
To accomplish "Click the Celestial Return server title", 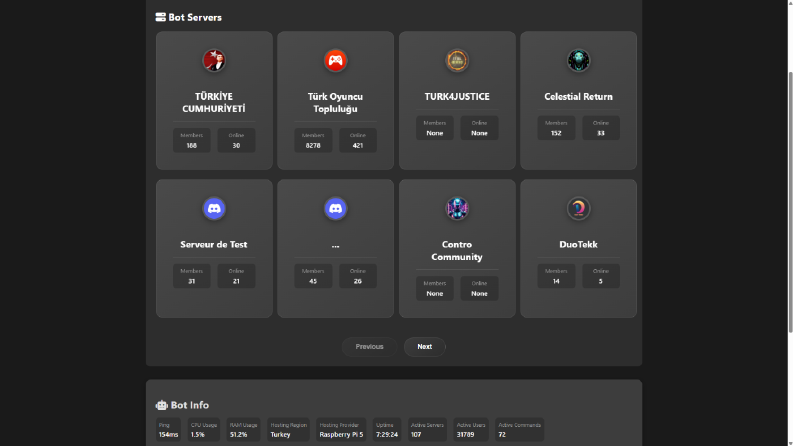I will (x=578, y=97).
